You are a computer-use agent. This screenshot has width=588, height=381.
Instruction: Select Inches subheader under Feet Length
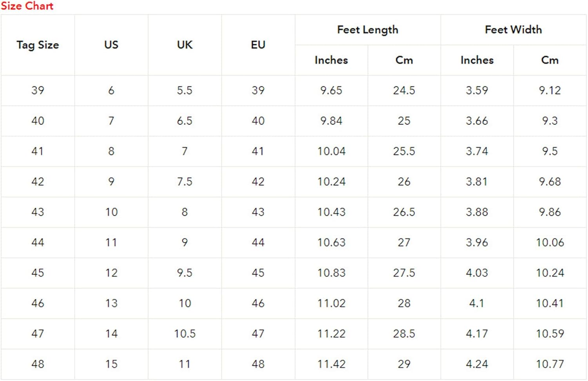(x=331, y=60)
